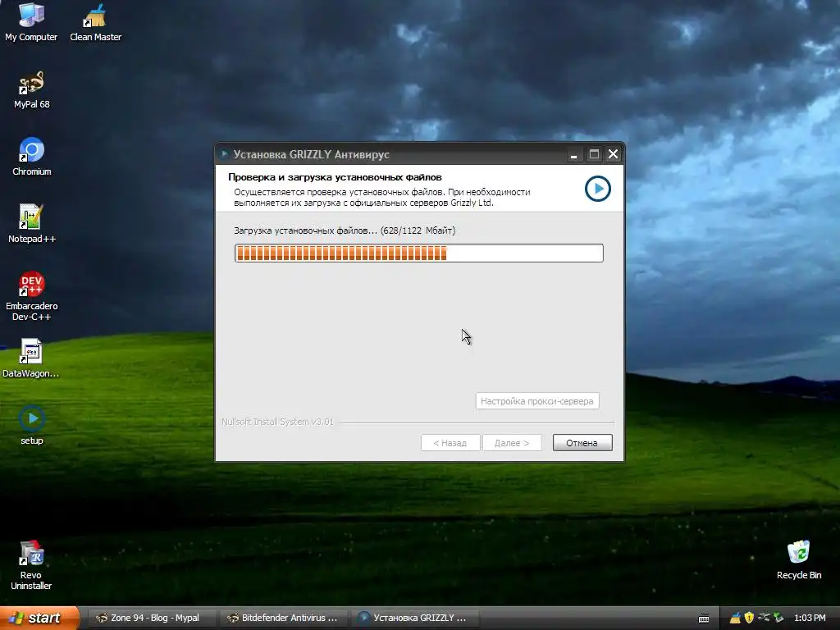Screen dimensions: 840x630
Task: Click the Clean Master broom tray icon
Action: coord(735,619)
